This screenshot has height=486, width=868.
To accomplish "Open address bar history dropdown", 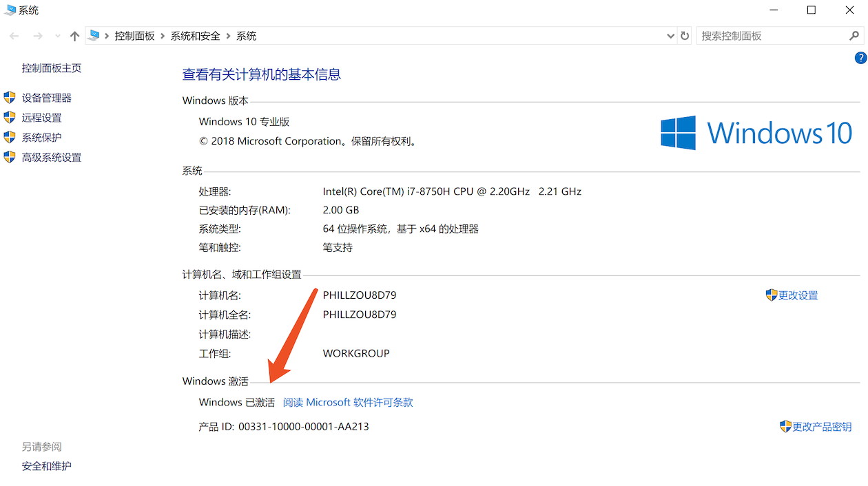I will [671, 36].
